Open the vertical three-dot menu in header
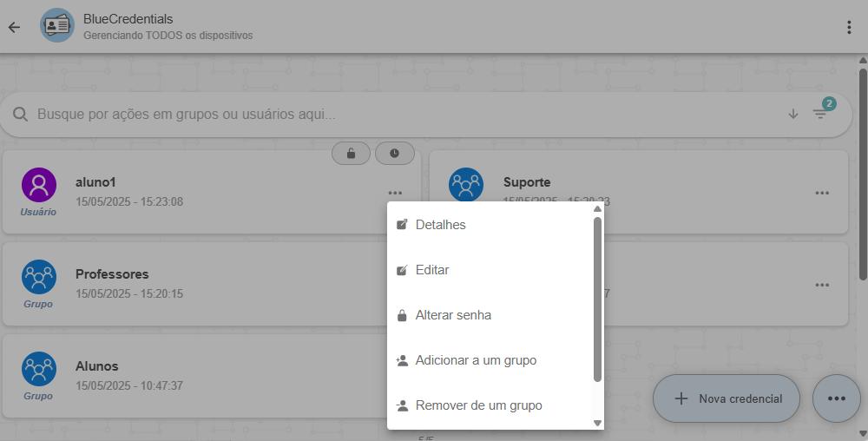Viewport: 868px width, 441px height. point(848,27)
